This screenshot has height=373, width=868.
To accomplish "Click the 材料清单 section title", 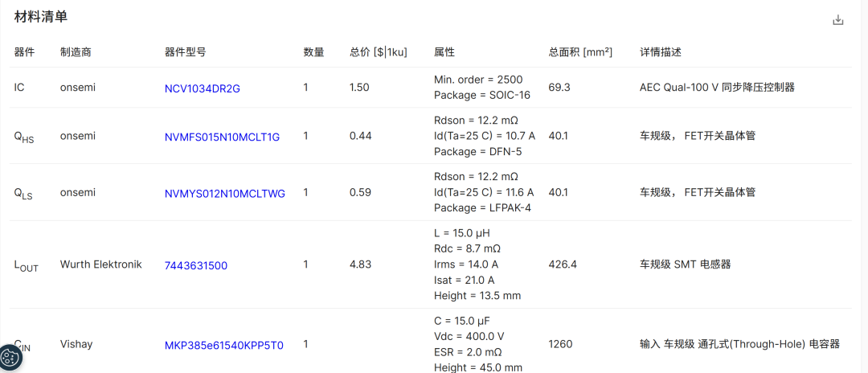I will pyautogui.click(x=41, y=17).
